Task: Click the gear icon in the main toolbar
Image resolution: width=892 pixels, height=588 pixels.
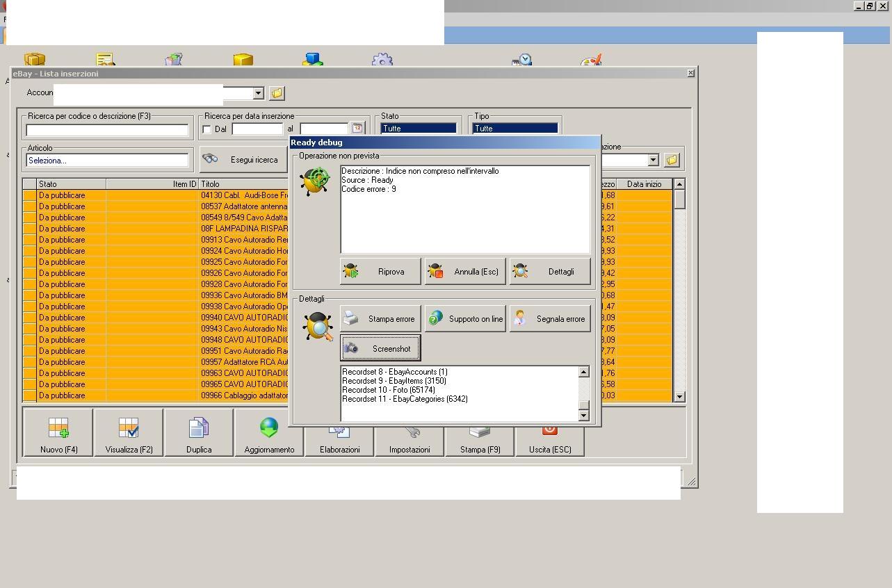Action: (382, 60)
